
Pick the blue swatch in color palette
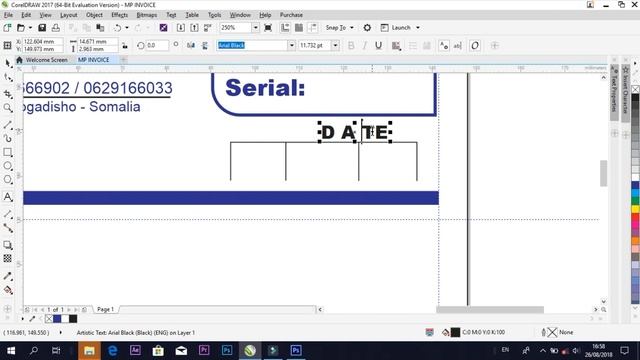tap(636, 185)
